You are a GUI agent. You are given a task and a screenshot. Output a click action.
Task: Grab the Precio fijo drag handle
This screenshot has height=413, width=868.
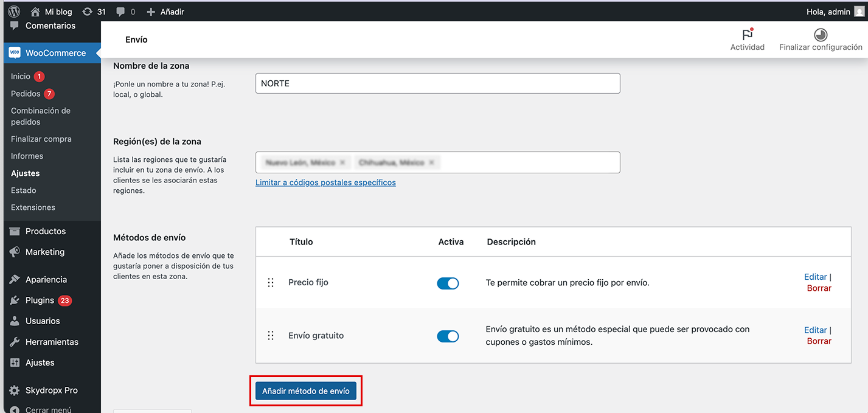pos(271,282)
